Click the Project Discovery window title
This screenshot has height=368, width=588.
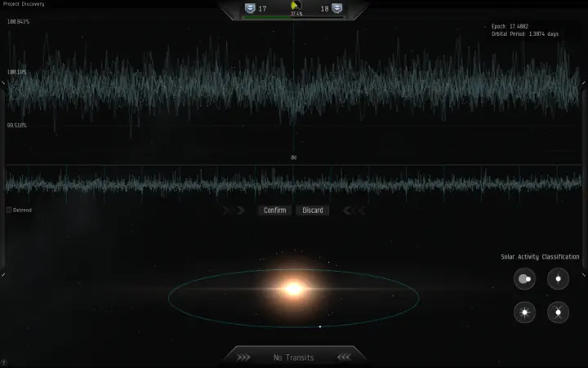coord(24,4)
